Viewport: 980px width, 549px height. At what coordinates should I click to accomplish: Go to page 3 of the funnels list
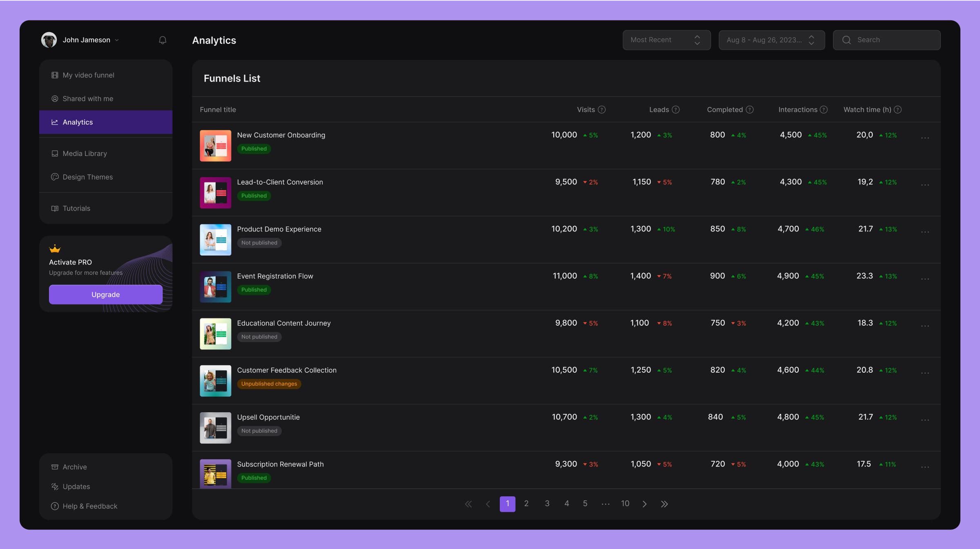point(547,504)
